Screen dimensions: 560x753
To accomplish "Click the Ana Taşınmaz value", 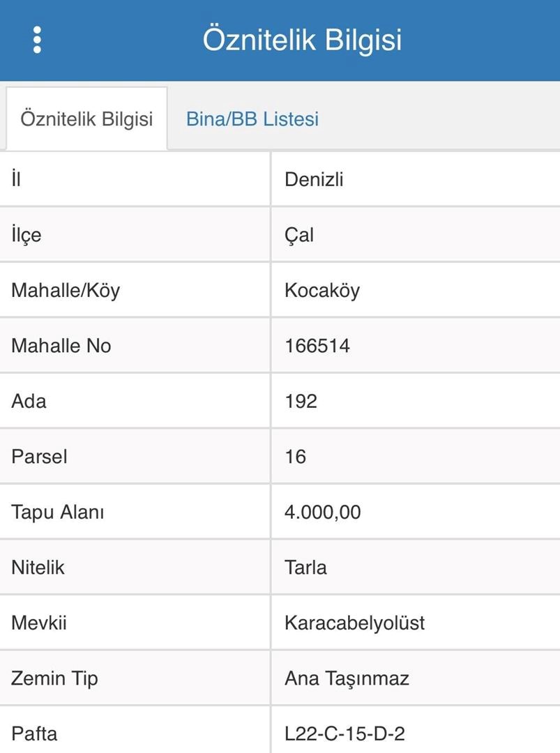I will (x=347, y=678).
